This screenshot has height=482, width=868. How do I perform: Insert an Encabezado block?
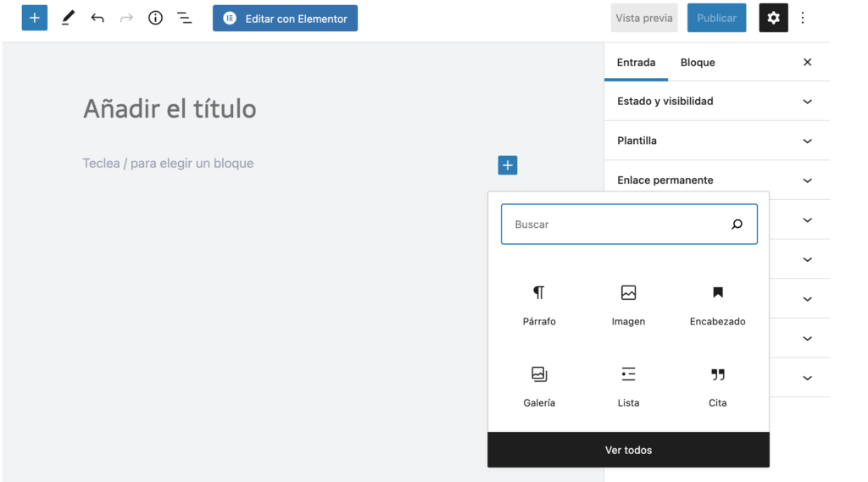(717, 305)
